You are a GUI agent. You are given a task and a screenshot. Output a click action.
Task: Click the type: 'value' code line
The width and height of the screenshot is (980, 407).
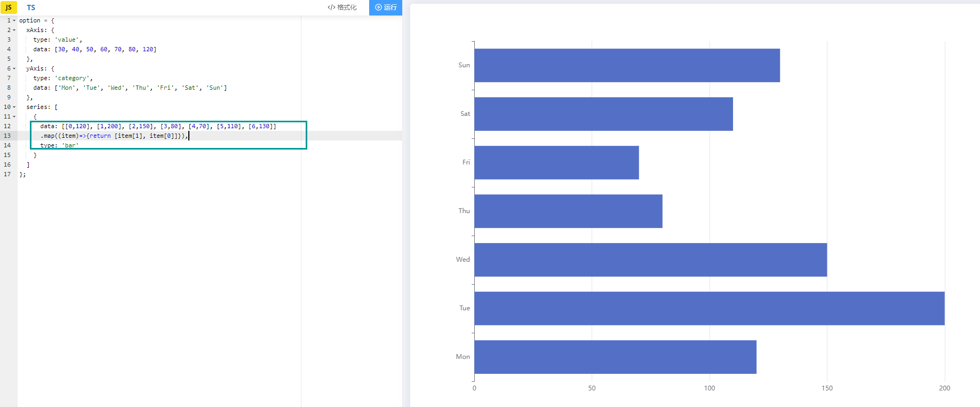tap(58, 40)
